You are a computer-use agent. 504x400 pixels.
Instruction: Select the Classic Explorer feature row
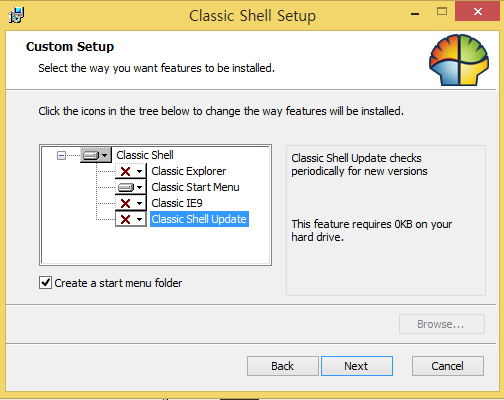[189, 171]
